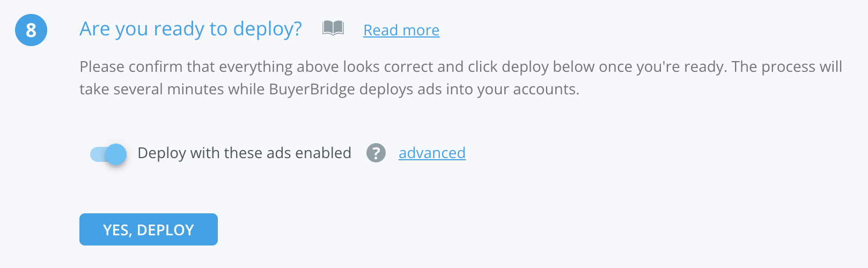Click the Deploy with these ads enabled label
The image size is (868, 268).
(245, 153)
